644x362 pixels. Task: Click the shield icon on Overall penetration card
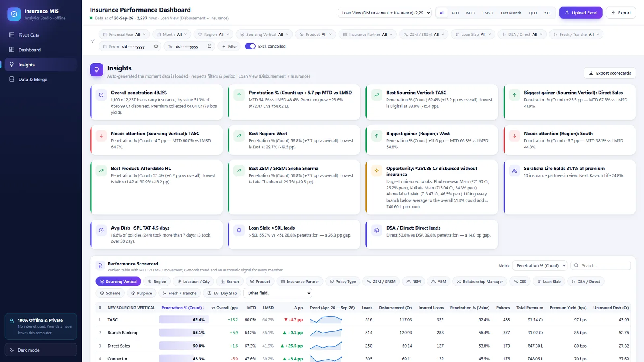click(x=101, y=95)
